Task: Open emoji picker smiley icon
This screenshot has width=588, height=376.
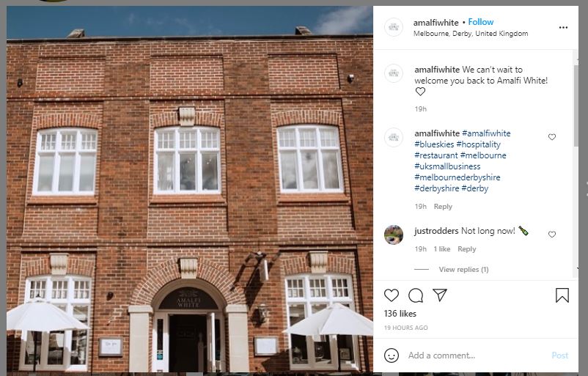Action: pyautogui.click(x=391, y=355)
